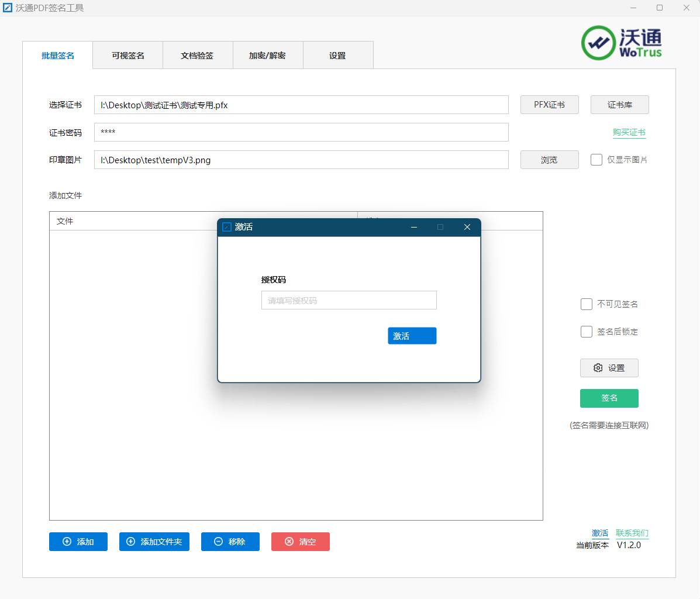The width and height of the screenshot is (700, 599).
Task: Minimize the 激活 activation dialog
Action: (x=414, y=227)
